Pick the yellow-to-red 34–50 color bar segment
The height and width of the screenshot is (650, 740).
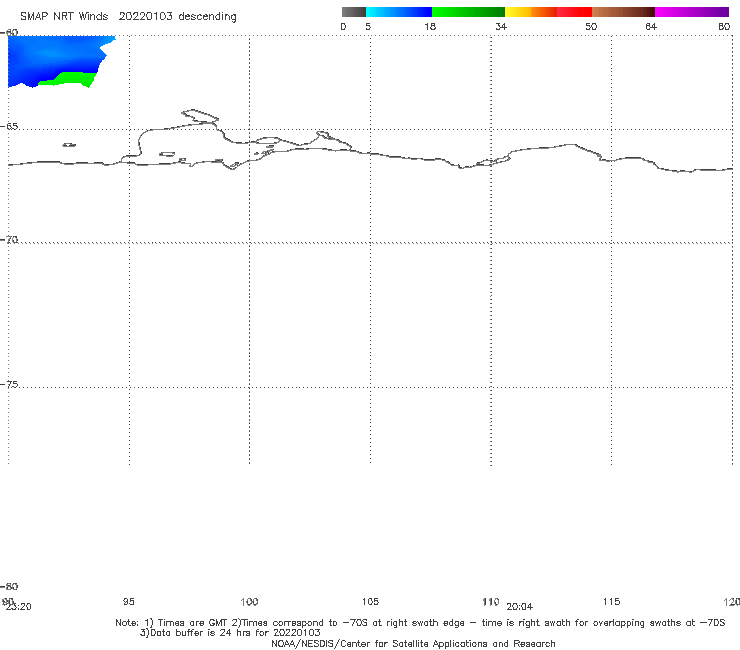(x=548, y=12)
